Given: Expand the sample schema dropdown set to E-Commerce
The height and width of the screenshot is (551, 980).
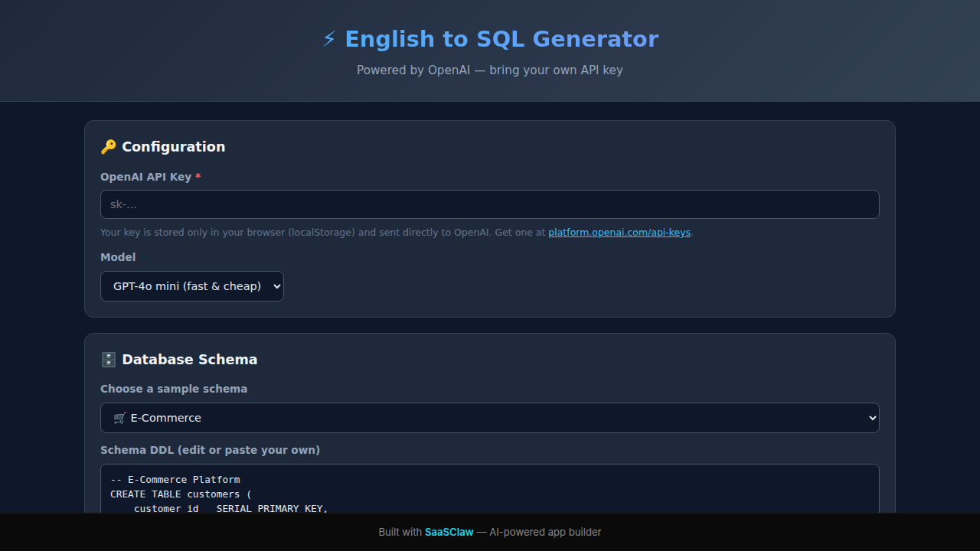Looking at the screenshot, I should pos(490,418).
